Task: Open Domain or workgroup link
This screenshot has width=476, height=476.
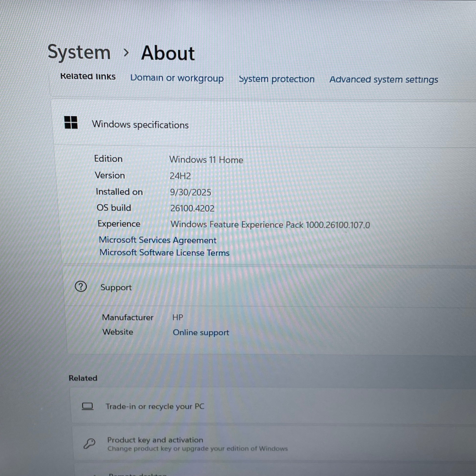Action: pyautogui.click(x=177, y=78)
